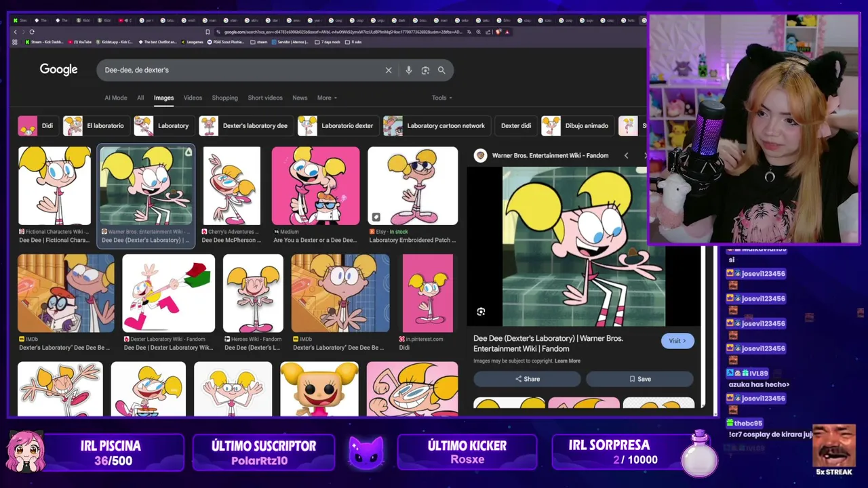Select Dexter's laboratory dee chip
Image resolution: width=868 pixels, height=488 pixels.
coord(245,125)
